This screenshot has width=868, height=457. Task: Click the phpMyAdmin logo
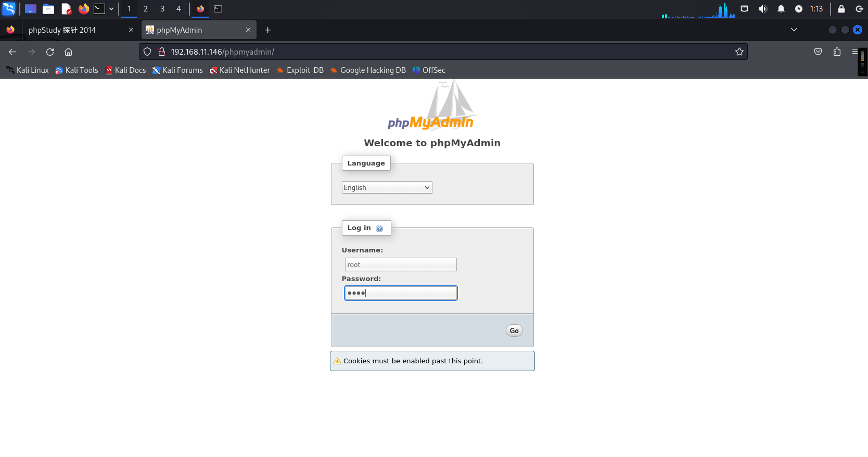click(431, 105)
